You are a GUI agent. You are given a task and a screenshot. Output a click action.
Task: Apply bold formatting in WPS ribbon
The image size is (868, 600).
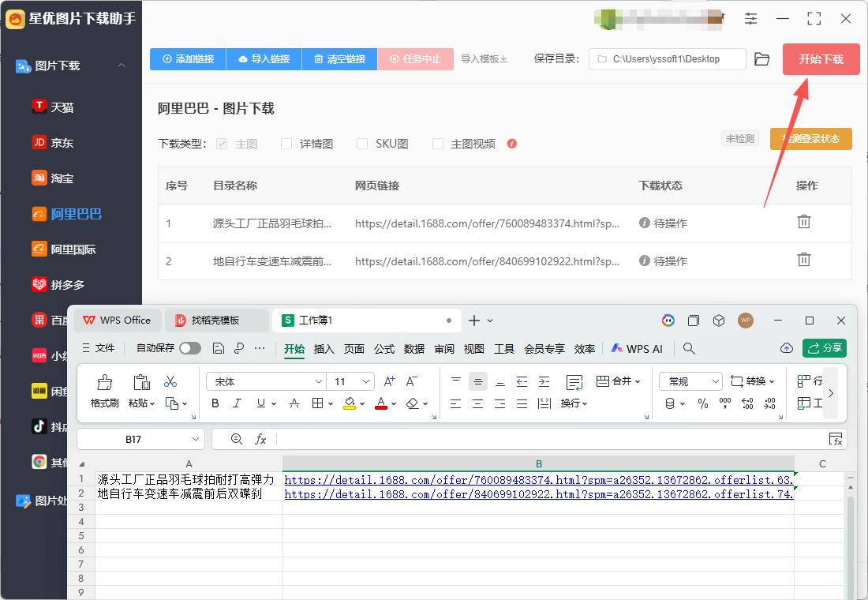coord(215,403)
